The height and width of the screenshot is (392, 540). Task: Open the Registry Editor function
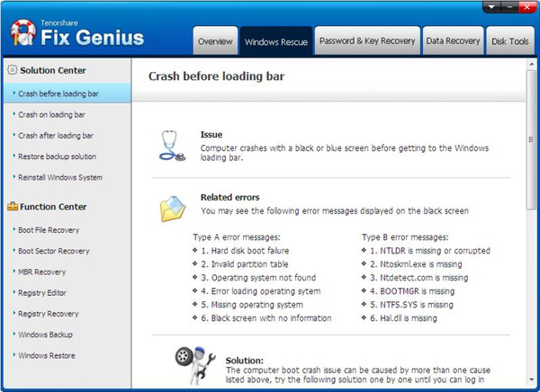pyautogui.click(x=43, y=292)
